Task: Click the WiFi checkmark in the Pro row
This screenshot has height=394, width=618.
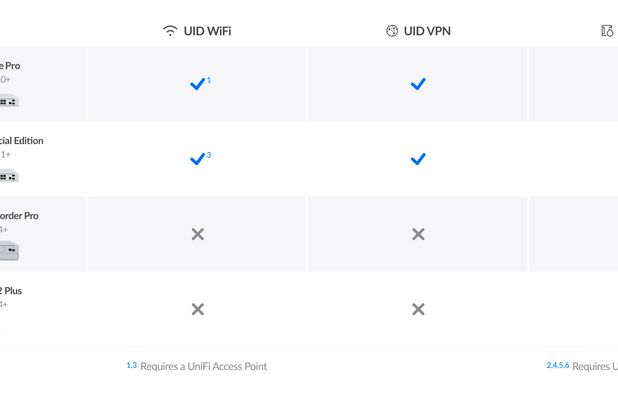Action: pyautogui.click(x=197, y=84)
